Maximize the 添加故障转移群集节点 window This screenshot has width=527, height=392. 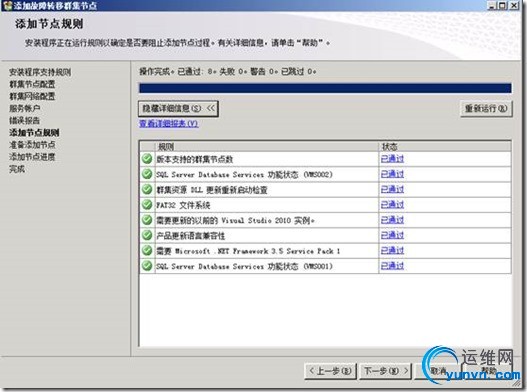(502, 5)
